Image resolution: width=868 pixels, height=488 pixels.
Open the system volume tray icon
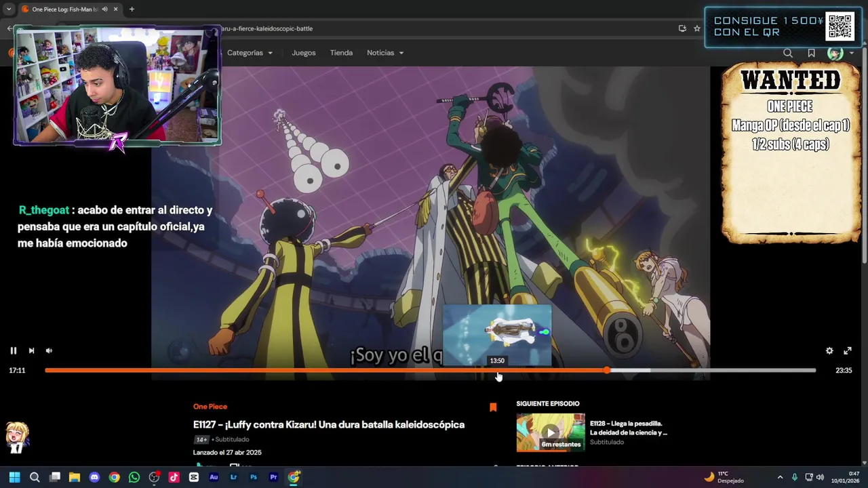(820, 477)
